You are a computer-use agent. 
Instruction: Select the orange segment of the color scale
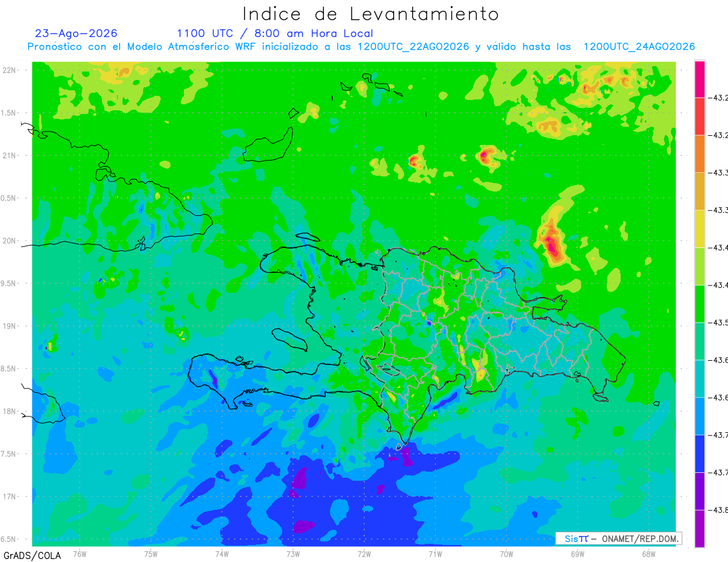[x=700, y=154]
